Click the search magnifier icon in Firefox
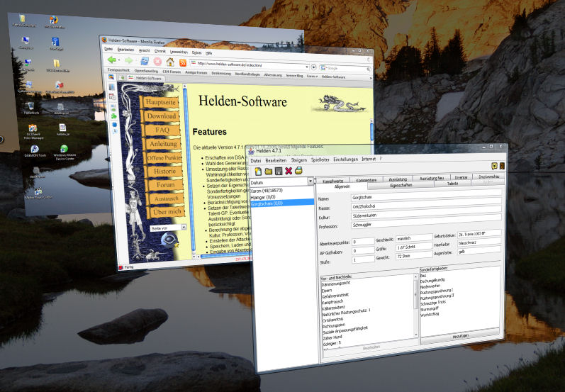 368,69
